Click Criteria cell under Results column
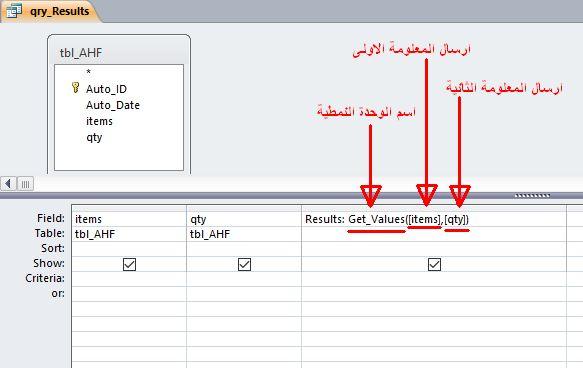The image size is (583, 368). coord(434,279)
